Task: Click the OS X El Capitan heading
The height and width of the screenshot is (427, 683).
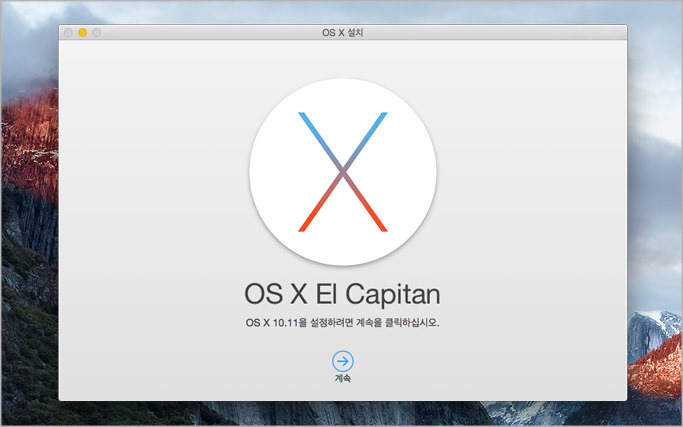Action: point(342,294)
